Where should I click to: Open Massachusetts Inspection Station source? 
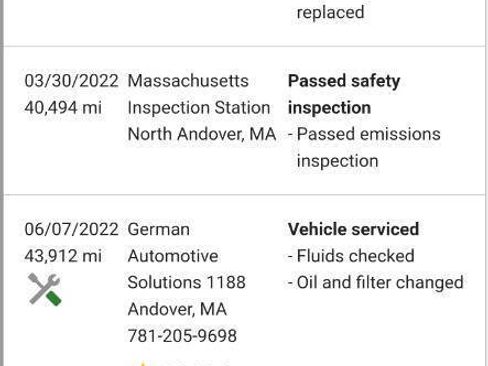(199, 94)
